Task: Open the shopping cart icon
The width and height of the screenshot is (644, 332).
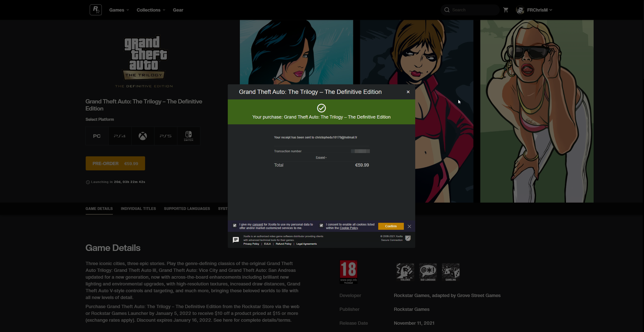Action: coord(506,10)
